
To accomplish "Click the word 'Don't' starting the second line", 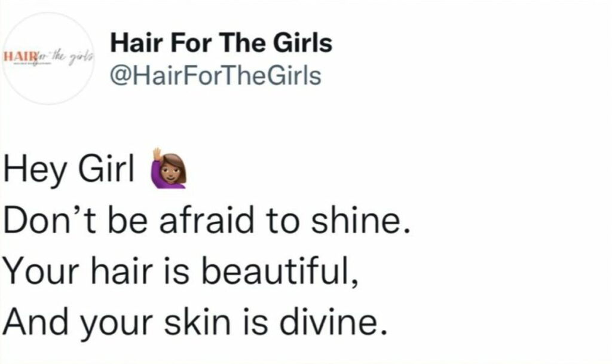I will coord(50,219).
